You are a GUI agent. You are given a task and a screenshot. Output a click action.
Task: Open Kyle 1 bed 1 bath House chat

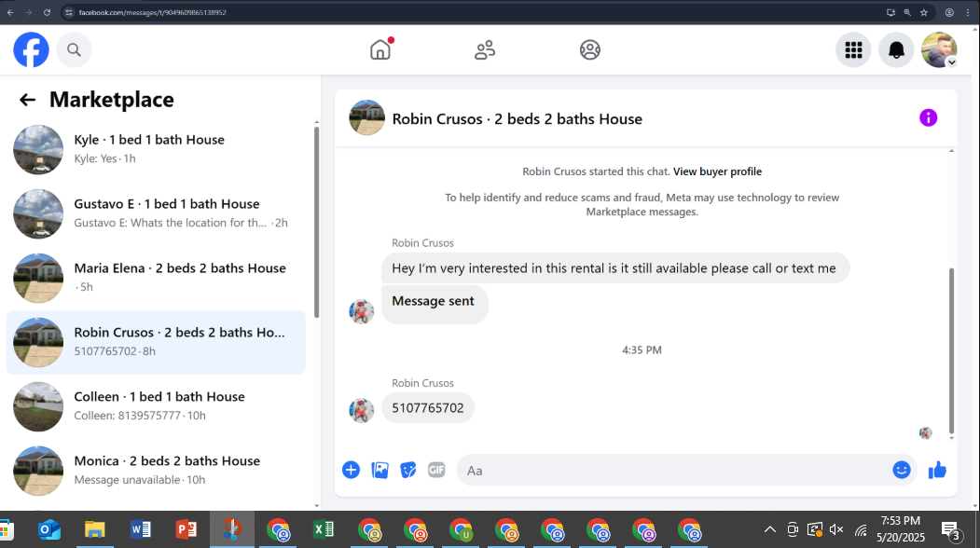pyautogui.click(x=156, y=149)
